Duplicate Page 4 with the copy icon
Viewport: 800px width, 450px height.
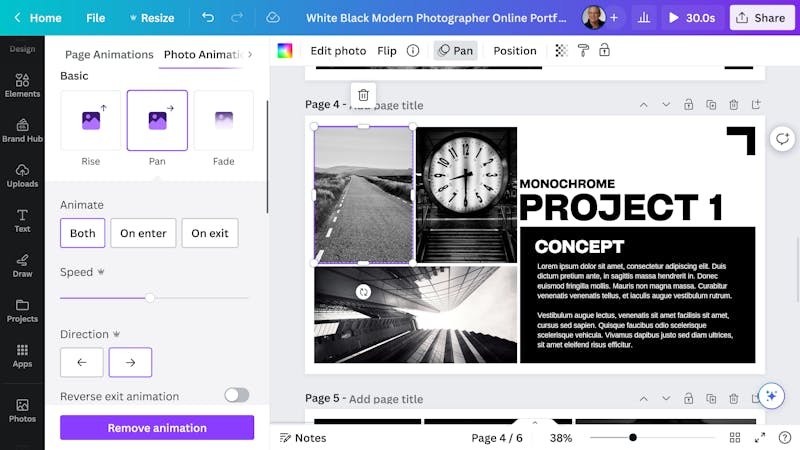711,105
